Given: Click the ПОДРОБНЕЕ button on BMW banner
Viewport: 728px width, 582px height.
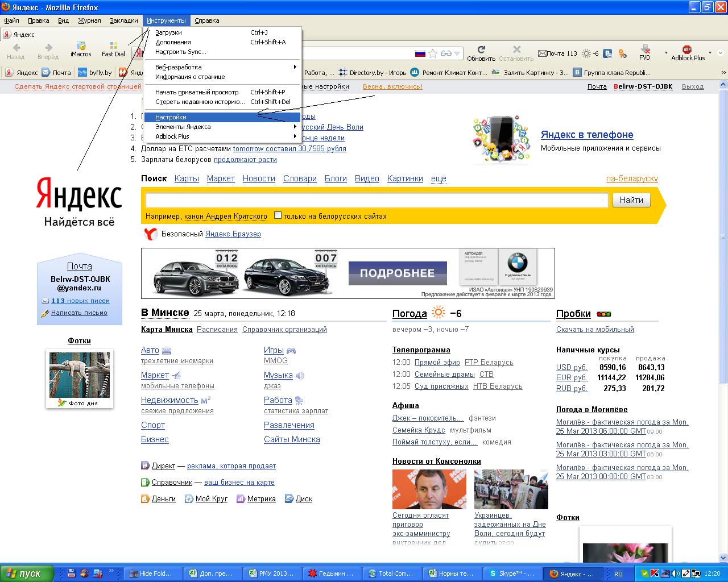Looking at the screenshot, I should point(397,273).
